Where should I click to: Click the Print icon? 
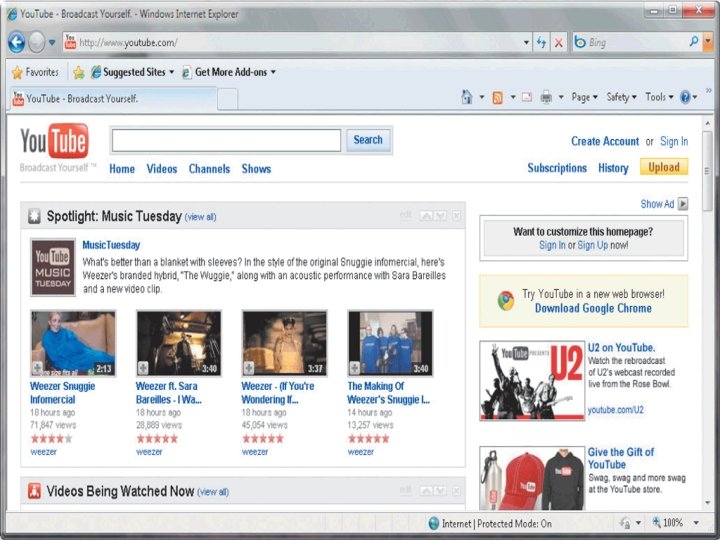coord(546,97)
